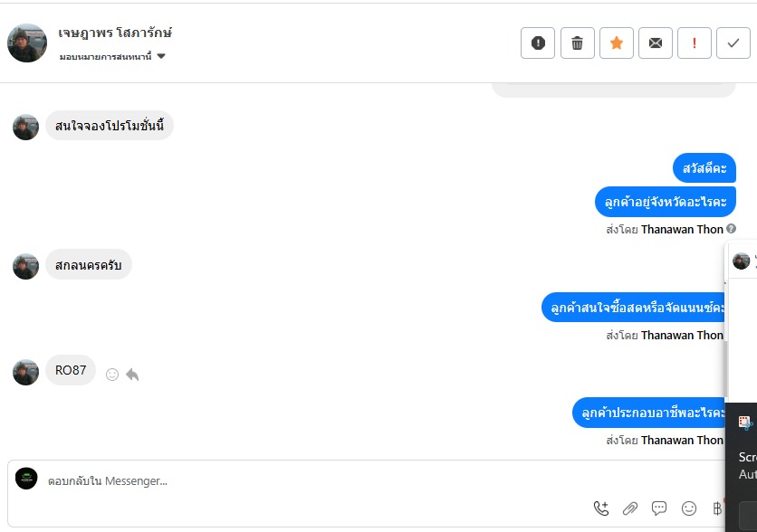
Task: Mark conversation done with checkmark button
Action: point(733,43)
